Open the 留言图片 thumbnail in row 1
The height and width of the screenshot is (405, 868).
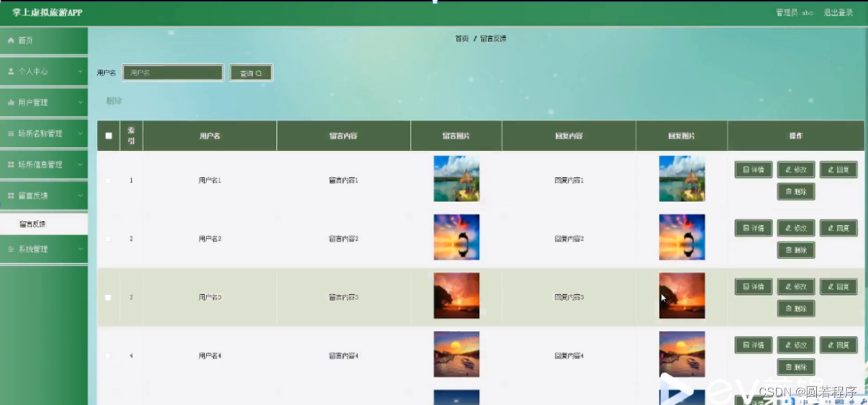(x=457, y=178)
